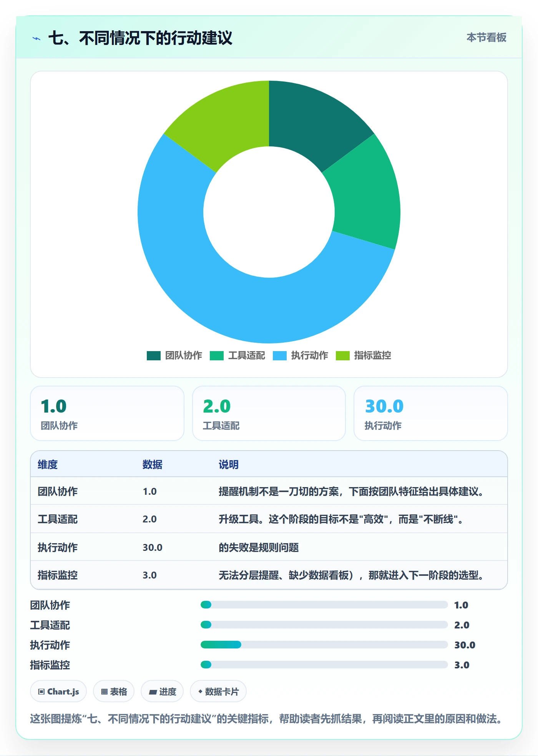The image size is (538, 756).
Task: Click description starting with 提醒机制不是一刀切
Action: click(352, 491)
